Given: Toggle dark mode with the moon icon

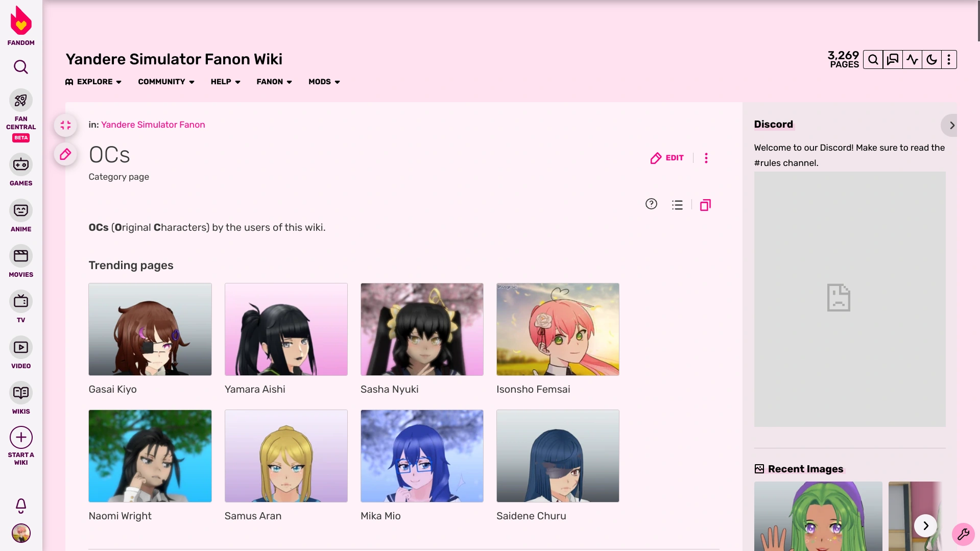Looking at the screenshot, I should click(x=930, y=59).
